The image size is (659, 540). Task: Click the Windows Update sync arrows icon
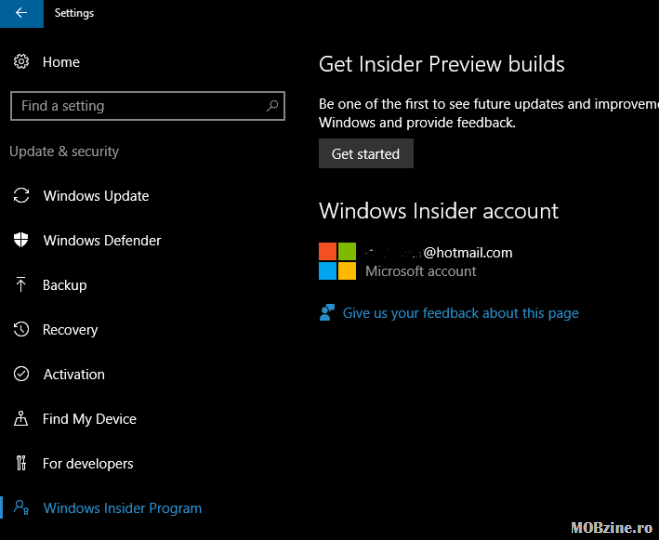click(21, 196)
